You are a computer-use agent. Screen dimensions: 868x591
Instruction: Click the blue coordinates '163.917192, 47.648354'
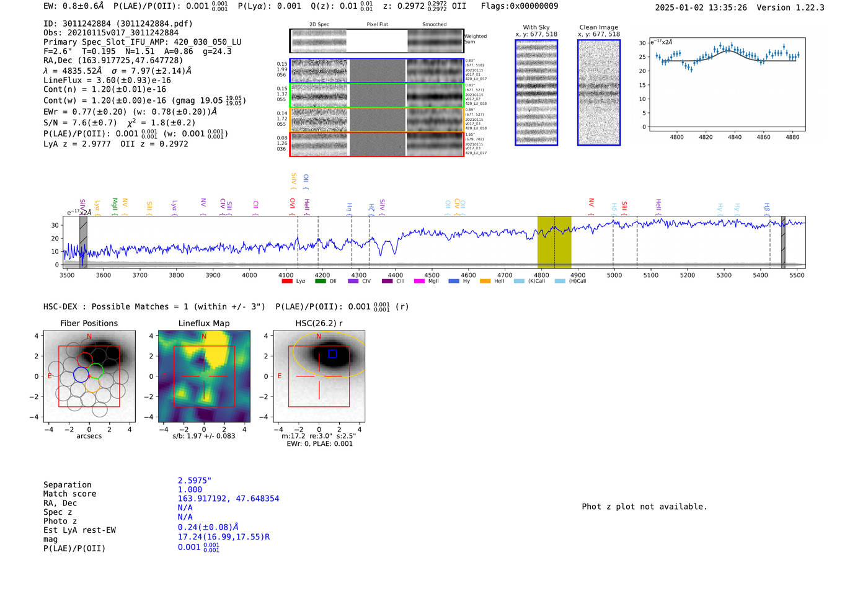tap(228, 499)
